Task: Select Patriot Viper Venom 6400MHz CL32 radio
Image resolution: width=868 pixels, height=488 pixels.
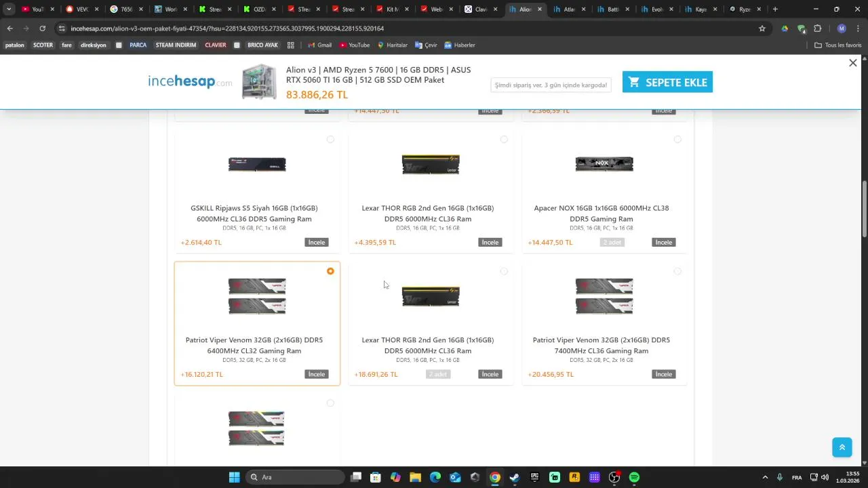Action: pos(330,271)
